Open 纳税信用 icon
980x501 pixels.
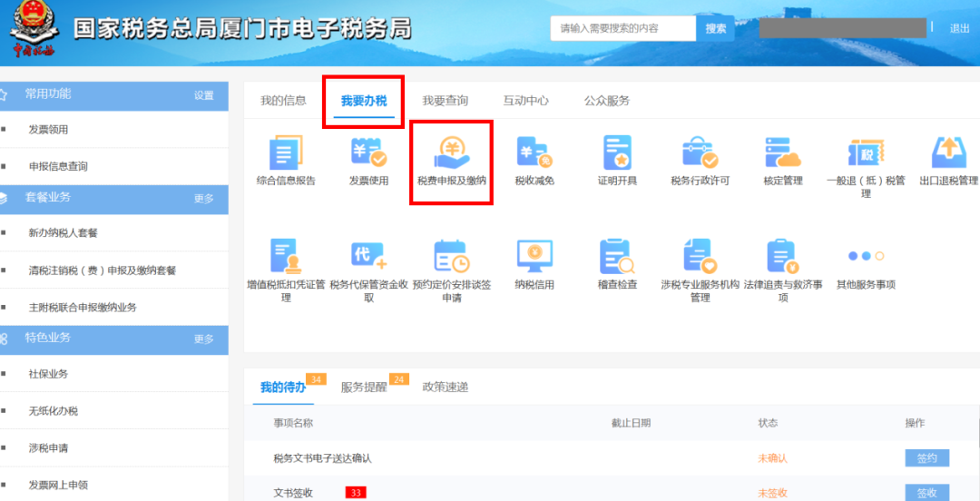tap(534, 257)
